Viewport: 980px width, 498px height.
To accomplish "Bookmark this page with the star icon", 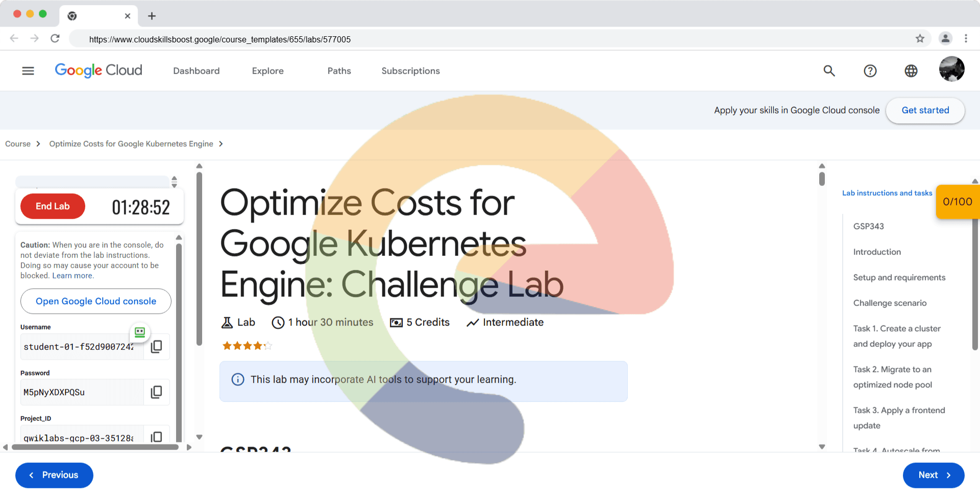I will [x=920, y=38].
